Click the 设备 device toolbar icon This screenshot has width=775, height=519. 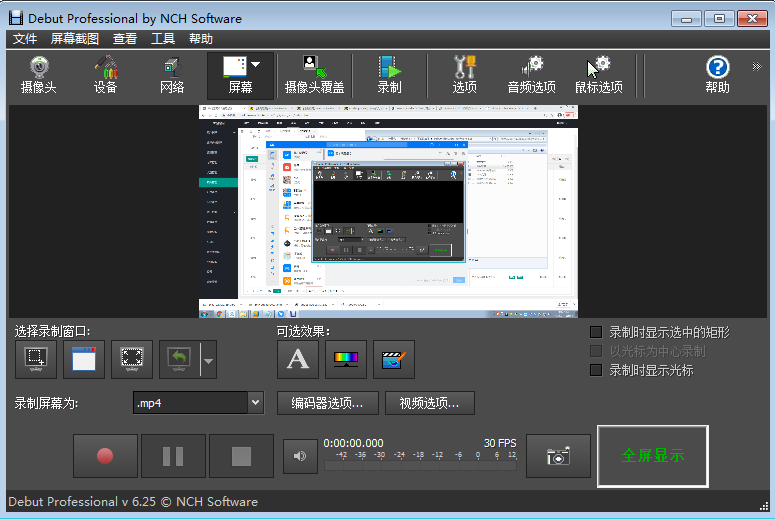pyautogui.click(x=105, y=75)
